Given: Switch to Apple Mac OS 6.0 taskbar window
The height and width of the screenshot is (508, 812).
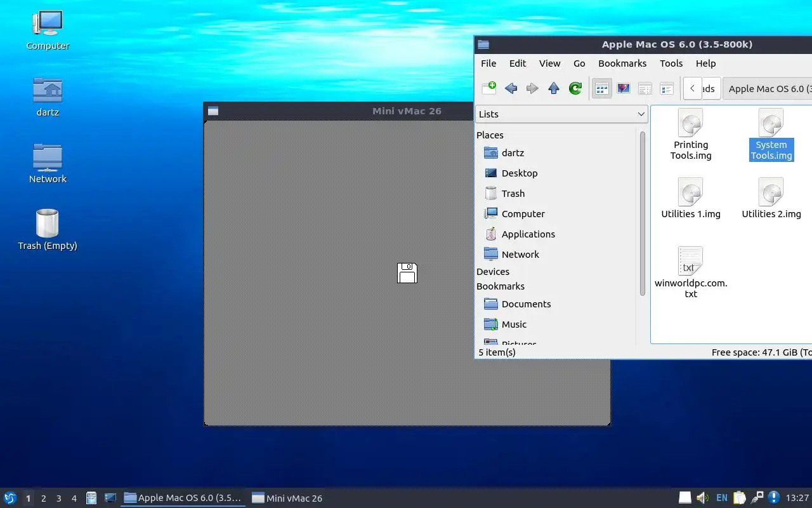Looking at the screenshot, I should pyautogui.click(x=183, y=498).
